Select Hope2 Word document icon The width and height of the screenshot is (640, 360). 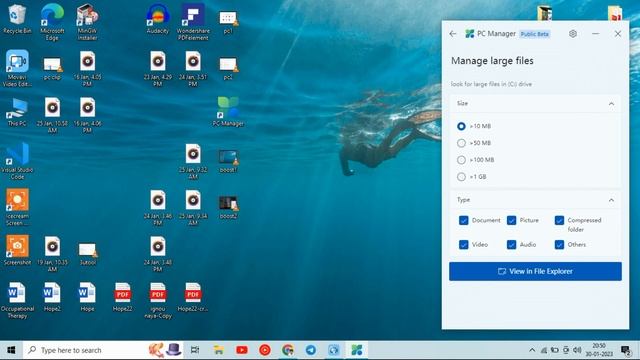tap(52, 297)
